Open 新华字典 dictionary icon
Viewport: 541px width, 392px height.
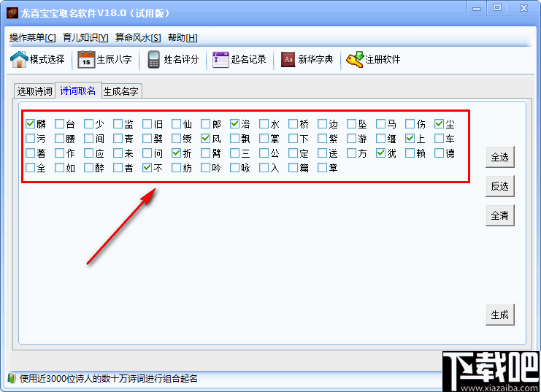pos(288,59)
